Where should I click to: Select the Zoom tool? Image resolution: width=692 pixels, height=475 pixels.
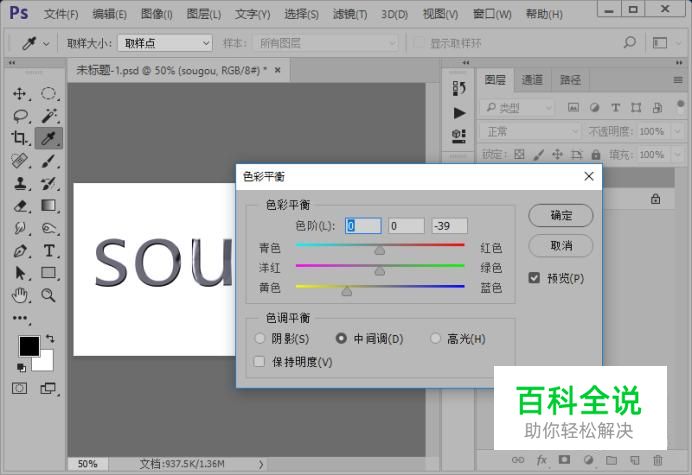click(49, 295)
